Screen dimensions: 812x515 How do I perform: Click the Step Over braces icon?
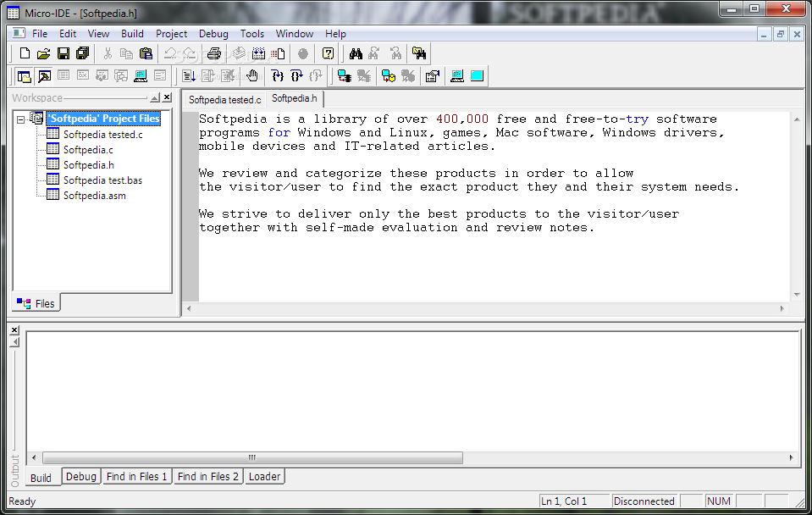[x=296, y=76]
